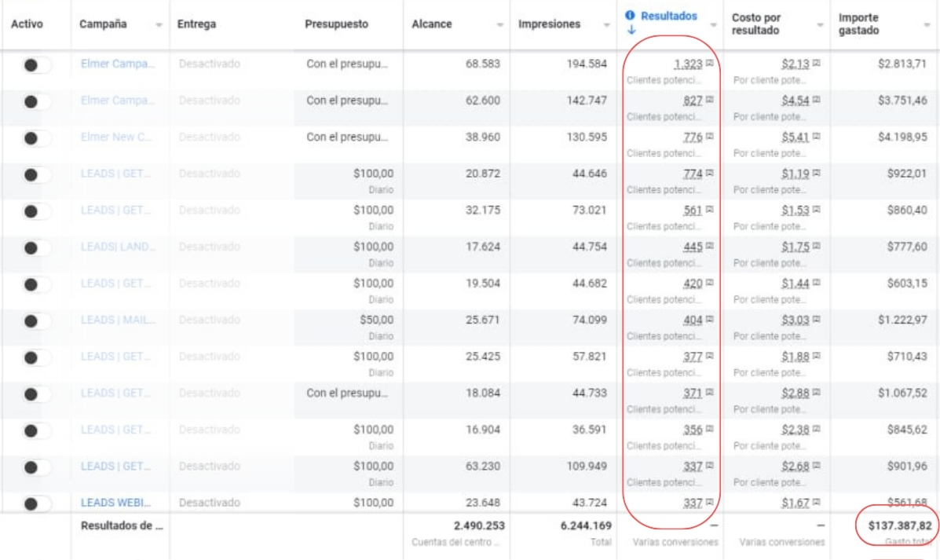Click the sort arrow under Resultados header
940x560 pixels.
tap(631, 31)
